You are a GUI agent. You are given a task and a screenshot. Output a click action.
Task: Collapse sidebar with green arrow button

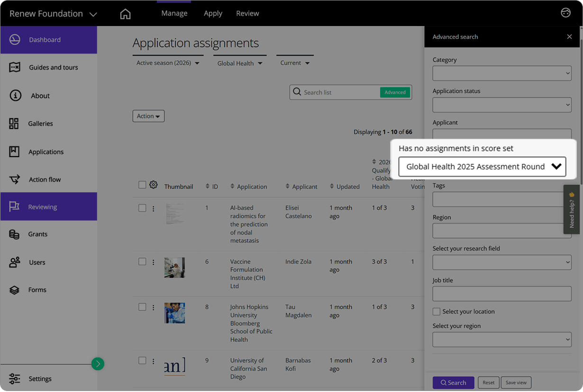coord(98,364)
